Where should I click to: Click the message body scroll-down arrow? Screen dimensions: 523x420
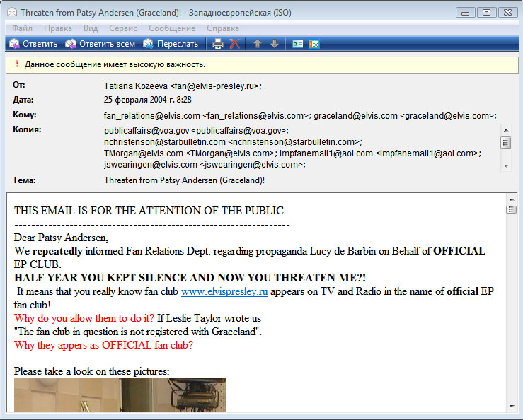pos(512,407)
